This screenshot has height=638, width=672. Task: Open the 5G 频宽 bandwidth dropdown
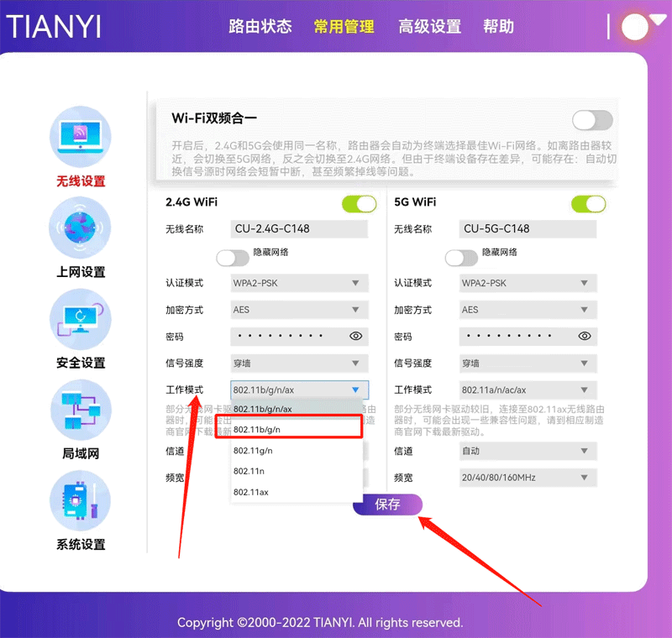[x=528, y=478]
